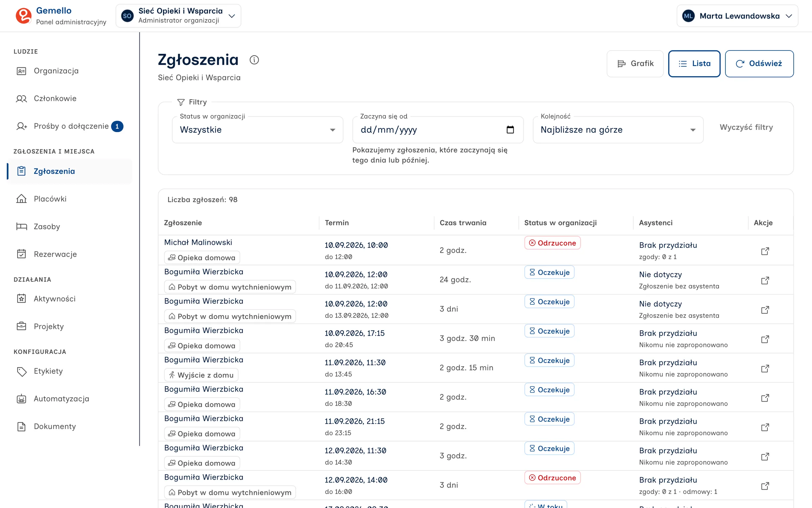This screenshot has width=812, height=508.
Task: Switch to Grafik view
Action: pos(635,64)
